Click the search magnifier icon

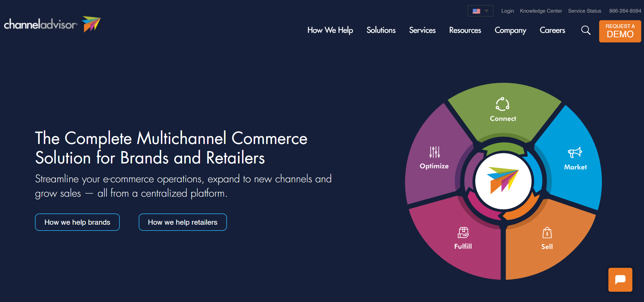tap(586, 30)
